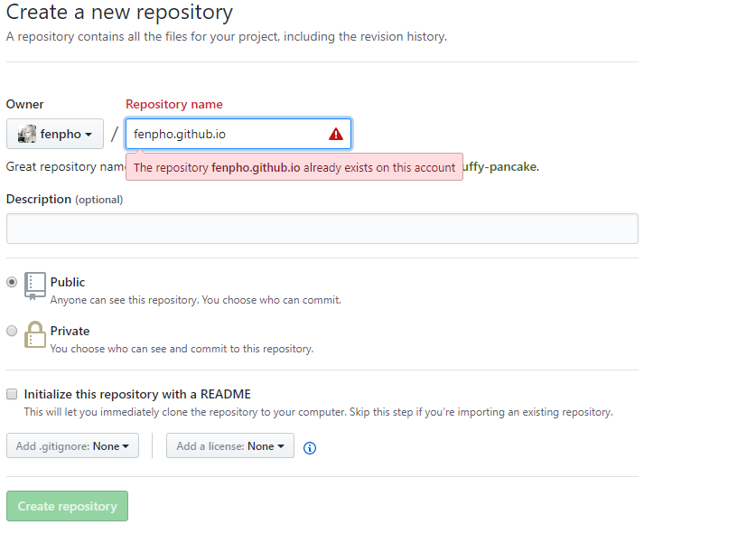Click the 'already exists on this account' error message
Image resolution: width=756 pixels, height=534 pixels.
click(294, 167)
